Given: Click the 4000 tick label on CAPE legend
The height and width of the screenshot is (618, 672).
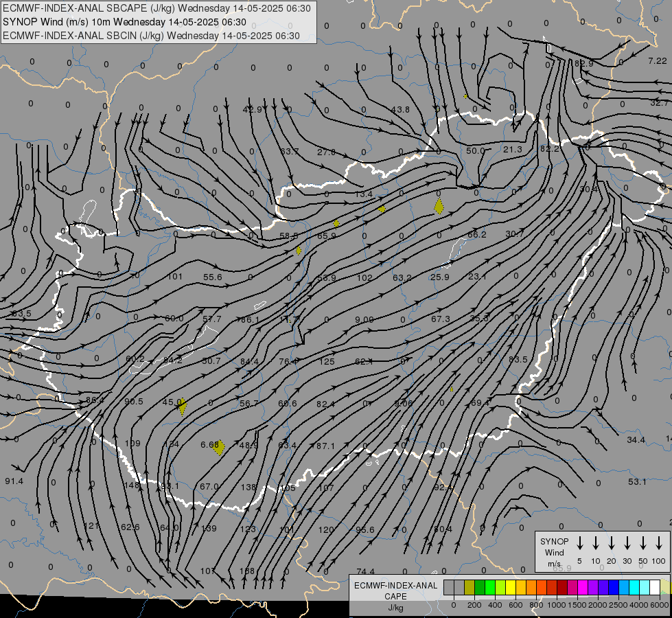Looking at the screenshot, I should (x=639, y=605).
